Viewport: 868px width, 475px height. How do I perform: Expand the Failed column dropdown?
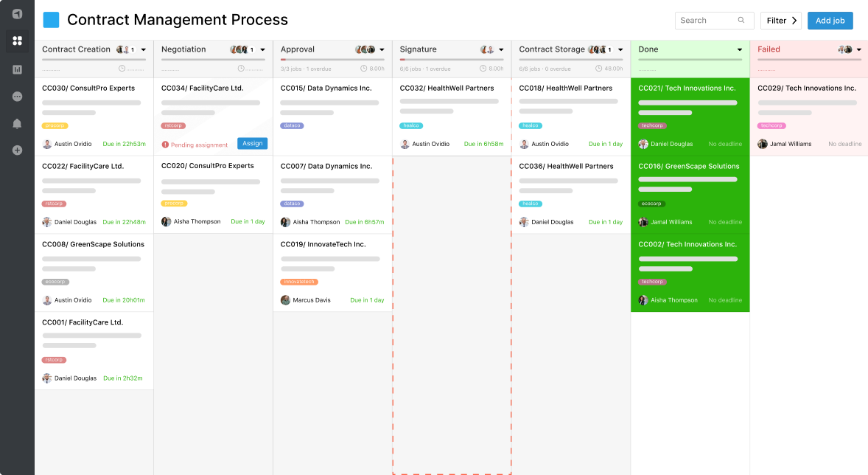point(858,49)
